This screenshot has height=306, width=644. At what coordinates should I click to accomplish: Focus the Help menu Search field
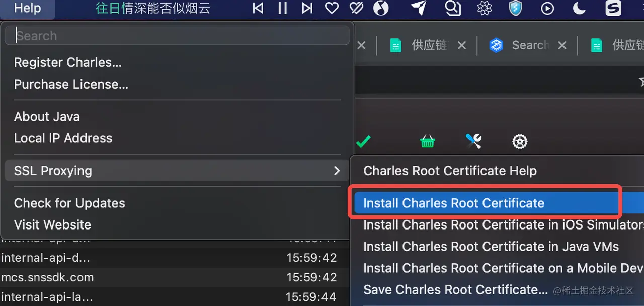click(x=177, y=36)
